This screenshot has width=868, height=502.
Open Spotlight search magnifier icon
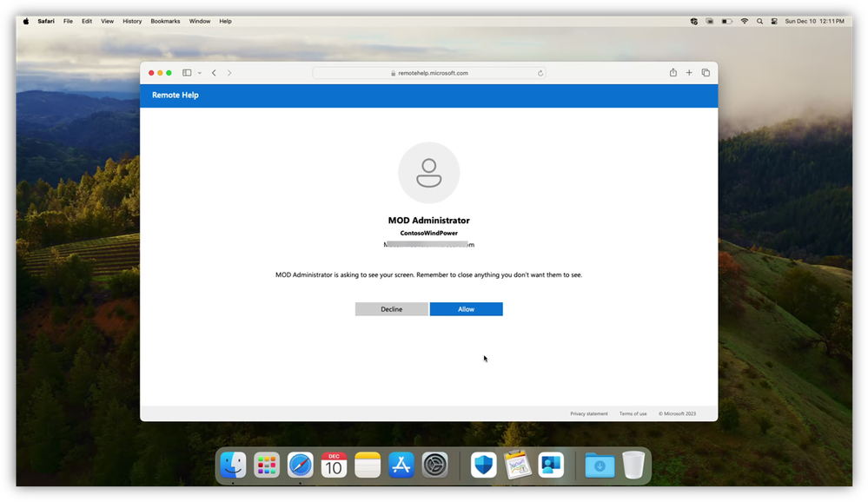(759, 22)
